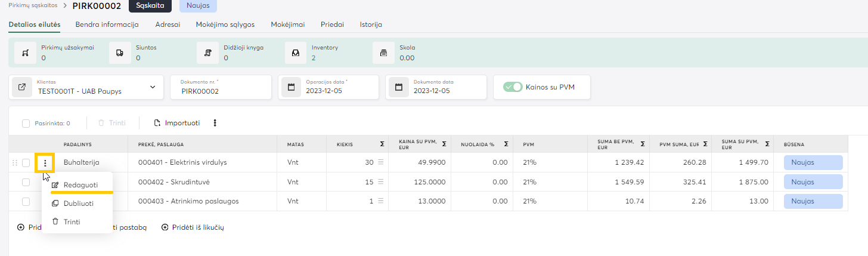Viewport: 868px width, 256px height.
Task: Expand the Kiekis column sum options
Action: [x=381, y=144]
